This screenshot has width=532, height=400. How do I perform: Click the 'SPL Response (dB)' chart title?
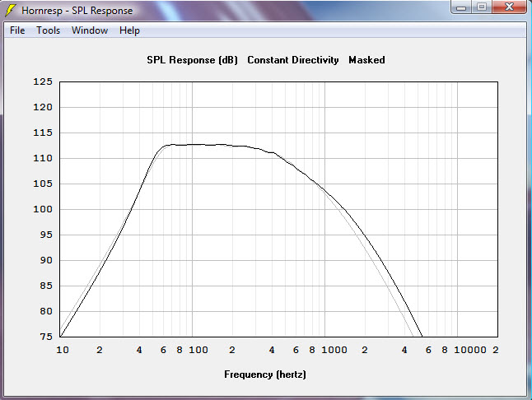pos(192,60)
